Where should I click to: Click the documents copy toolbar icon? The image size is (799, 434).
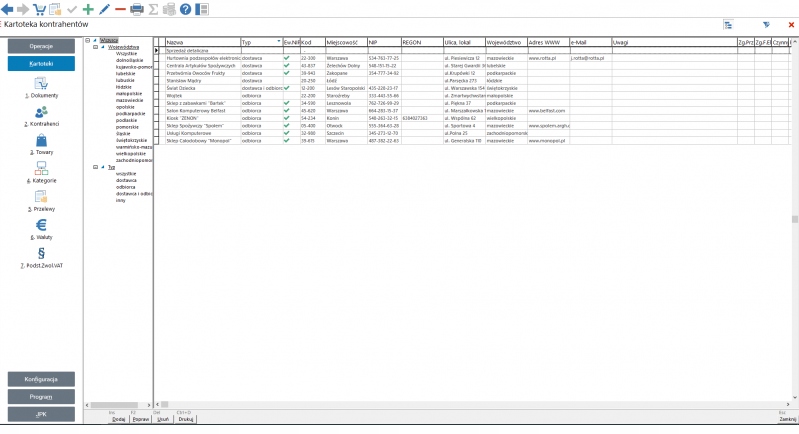pos(55,9)
